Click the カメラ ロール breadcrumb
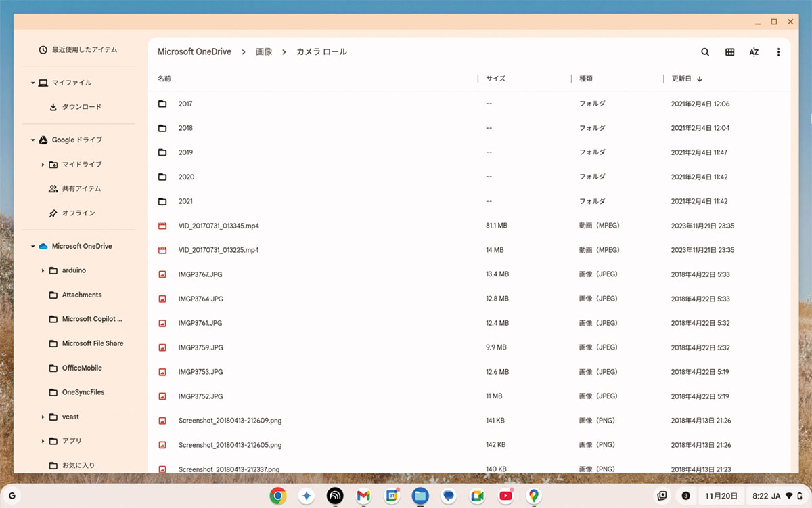Viewport: 812px width, 508px height. [321, 52]
